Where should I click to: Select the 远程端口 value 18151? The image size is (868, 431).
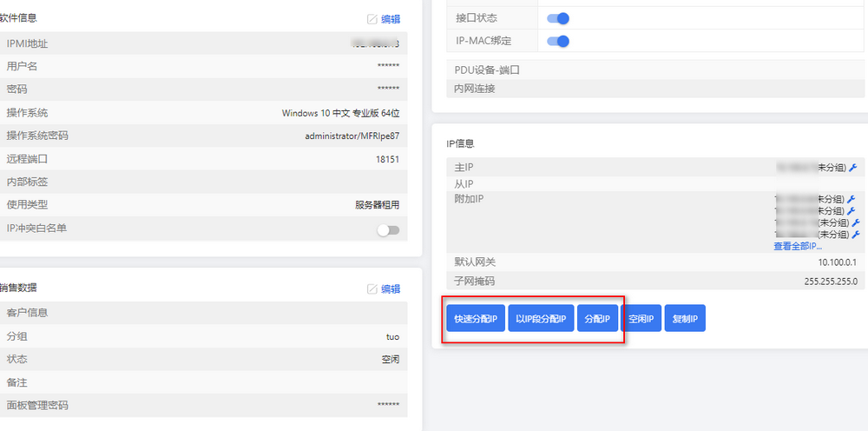[387, 159]
